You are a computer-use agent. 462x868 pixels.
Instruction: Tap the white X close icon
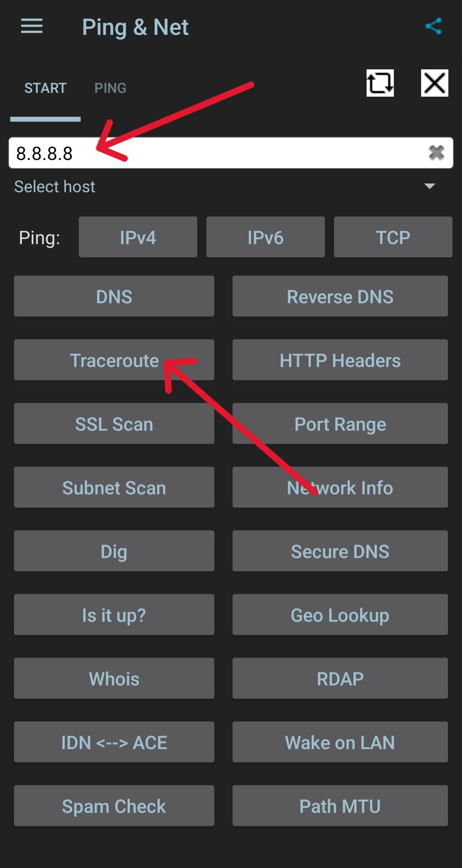(x=434, y=83)
